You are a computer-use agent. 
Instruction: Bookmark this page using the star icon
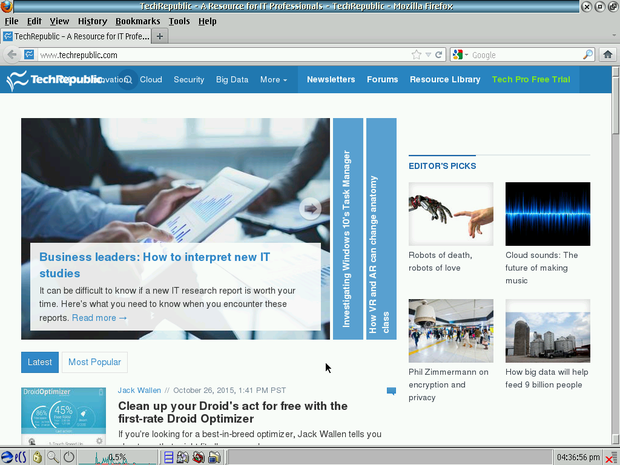coord(414,55)
